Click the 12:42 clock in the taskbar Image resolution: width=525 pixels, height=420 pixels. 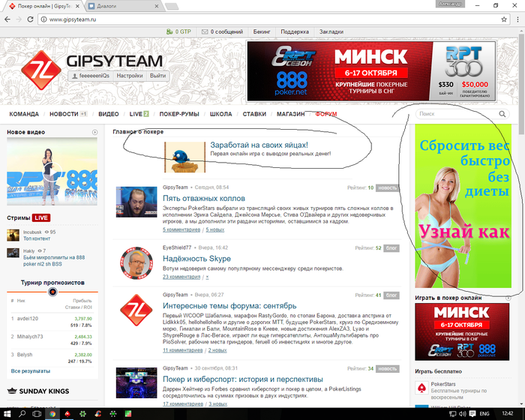point(508,414)
